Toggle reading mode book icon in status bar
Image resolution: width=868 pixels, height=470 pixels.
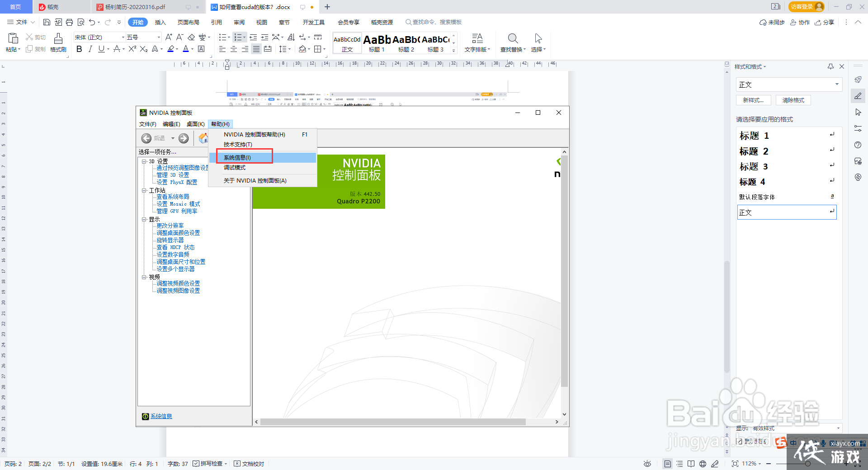click(x=691, y=464)
